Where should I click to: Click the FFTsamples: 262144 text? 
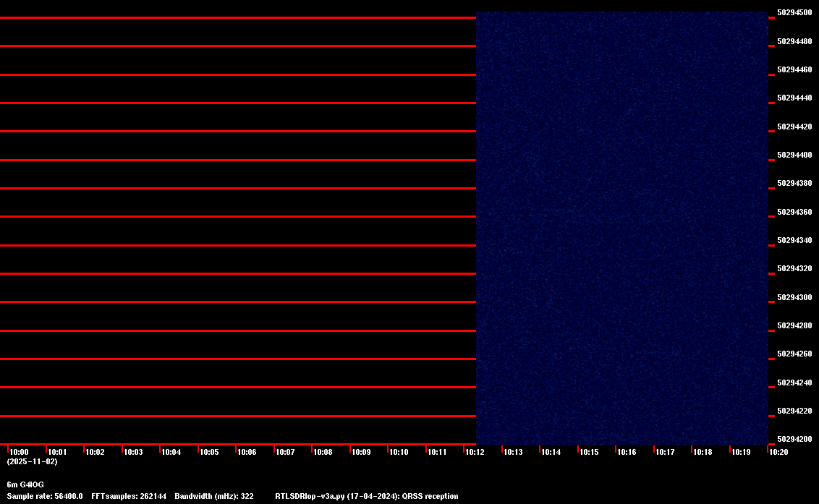pos(129,497)
